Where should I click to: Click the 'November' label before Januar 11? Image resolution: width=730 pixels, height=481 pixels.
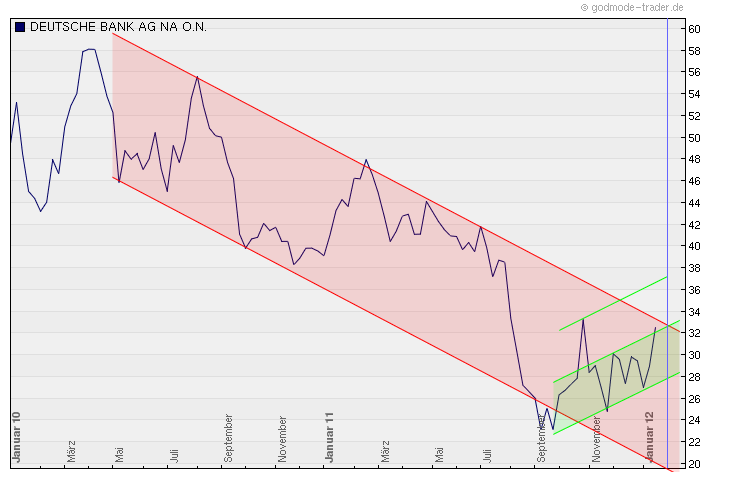(x=283, y=440)
